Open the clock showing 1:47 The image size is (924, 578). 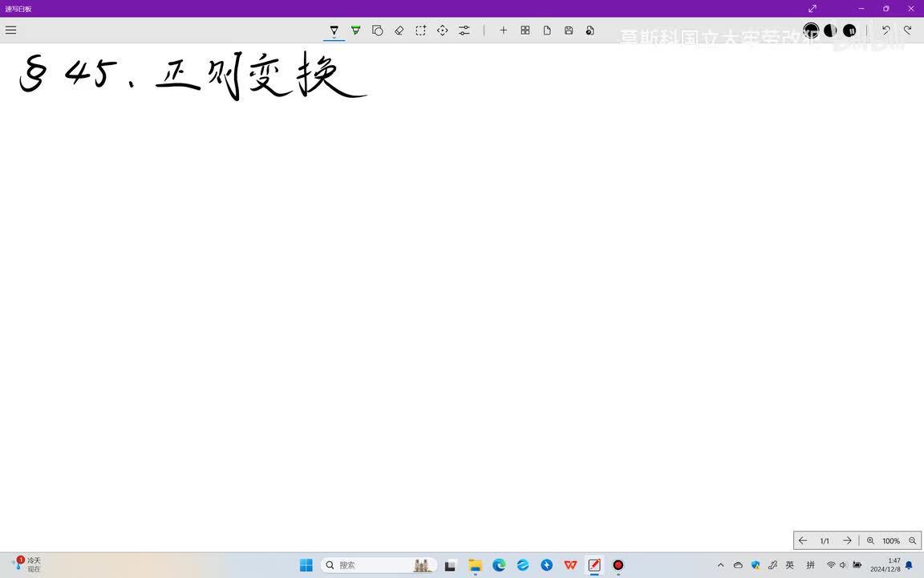coord(885,565)
